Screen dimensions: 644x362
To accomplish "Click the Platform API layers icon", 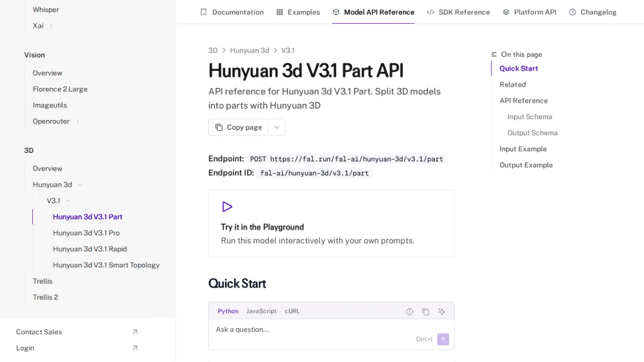I will 506,12.
